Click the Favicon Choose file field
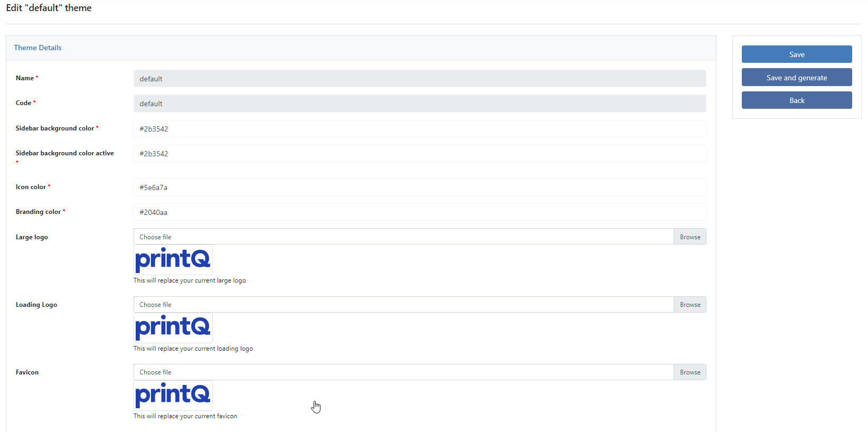868x432 pixels. (x=403, y=372)
